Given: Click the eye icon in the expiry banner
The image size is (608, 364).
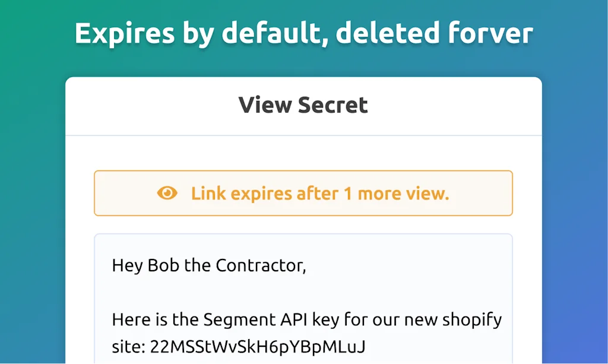Looking at the screenshot, I should (167, 193).
